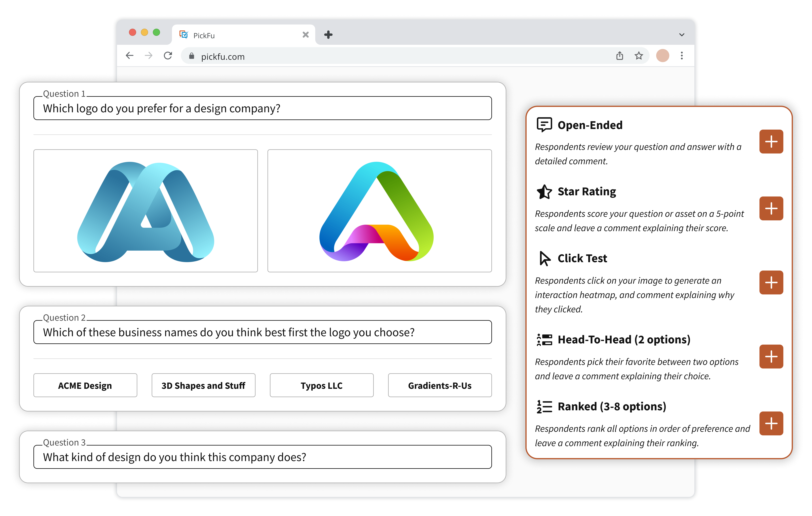Image resolution: width=812 pixels, height=516 pixels.
Task: Click the profile avatar in the browser toolbar
Action: [662, 56]
